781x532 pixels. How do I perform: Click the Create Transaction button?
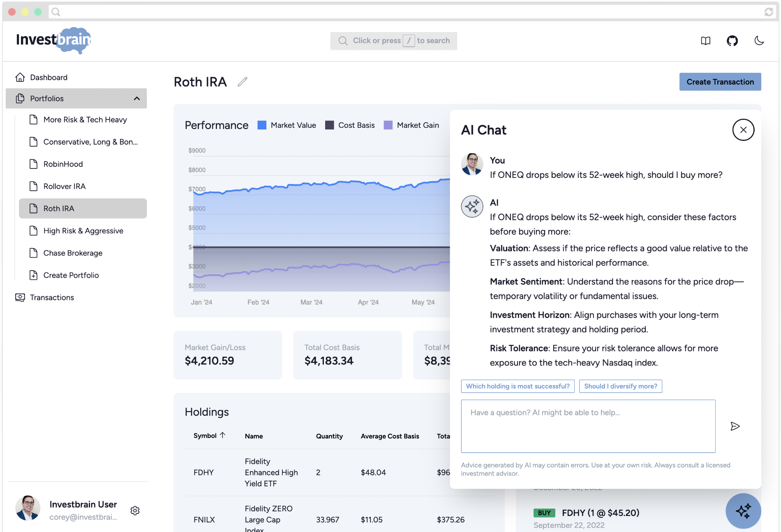point(720,82)
